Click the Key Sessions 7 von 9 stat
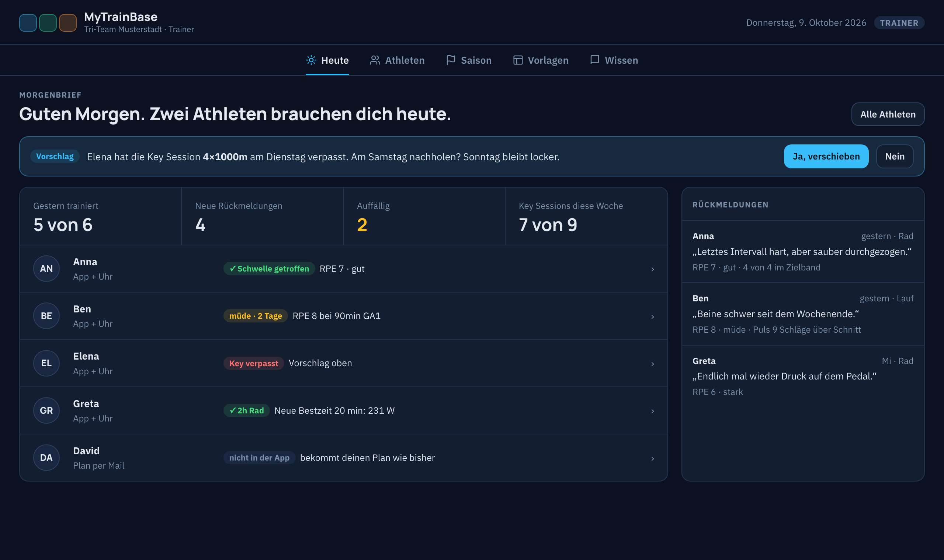This screenshot has height=560, width=944. click(586, 216)
